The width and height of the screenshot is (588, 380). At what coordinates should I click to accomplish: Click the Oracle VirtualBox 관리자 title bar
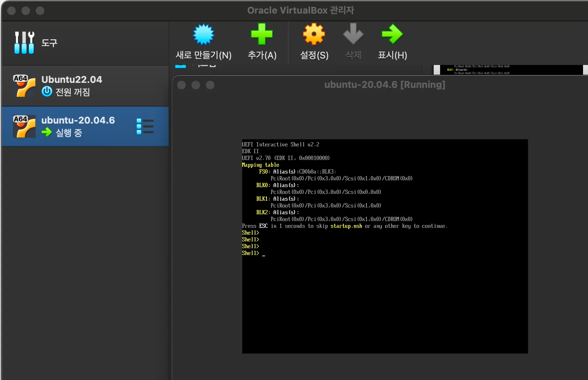pyautogui.click(x=301, y=10)
